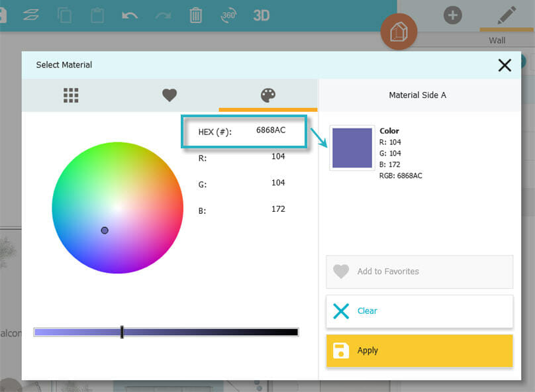
Task: Switch to 3D view mode
Action: tap(262, 15)
